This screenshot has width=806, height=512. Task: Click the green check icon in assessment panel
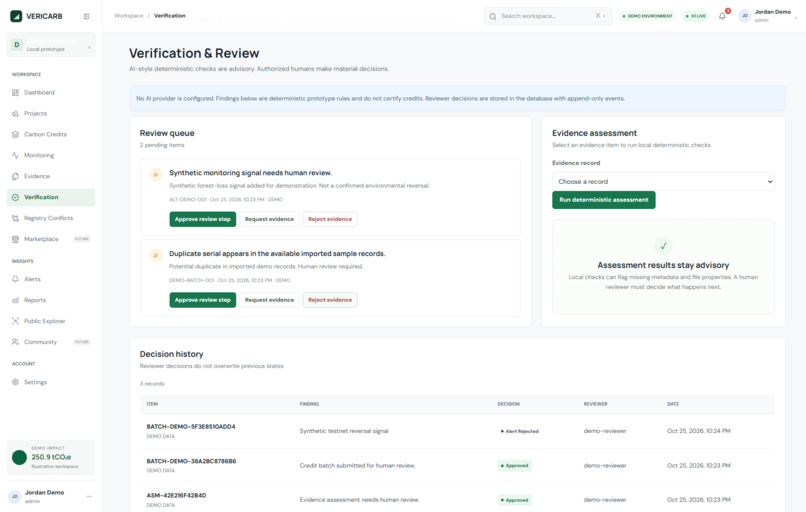(663, 246)
